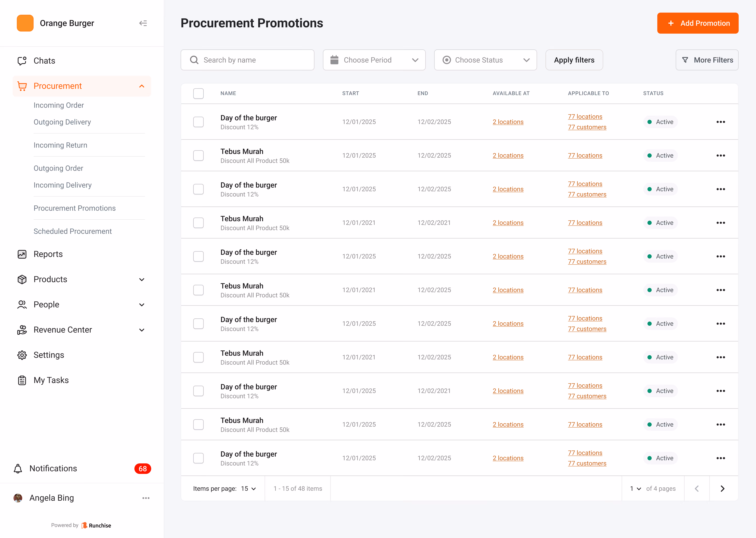Check the first row's Day of the burger checkbox
Viewport: 756px width, 538px height.
click(198, 122)
